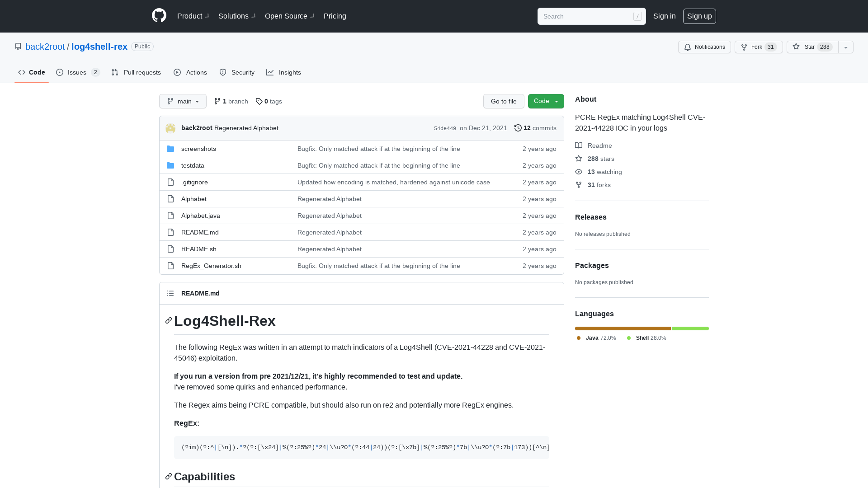Open the Alphabet file
Viewport: 868px width, 488px height.
coord(194,199)
